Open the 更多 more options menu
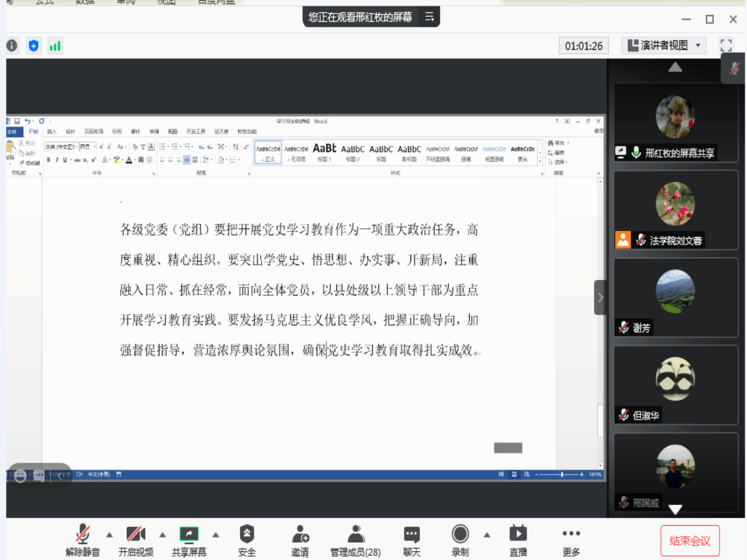The height and width of the screenshot is (560, 747). pyautogui.click(x=571, y=540)
